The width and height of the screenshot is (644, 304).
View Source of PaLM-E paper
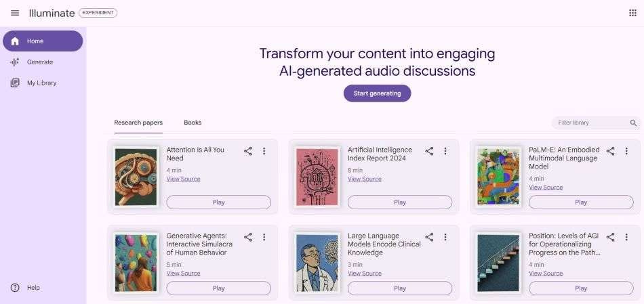click(x=546, y=187)
